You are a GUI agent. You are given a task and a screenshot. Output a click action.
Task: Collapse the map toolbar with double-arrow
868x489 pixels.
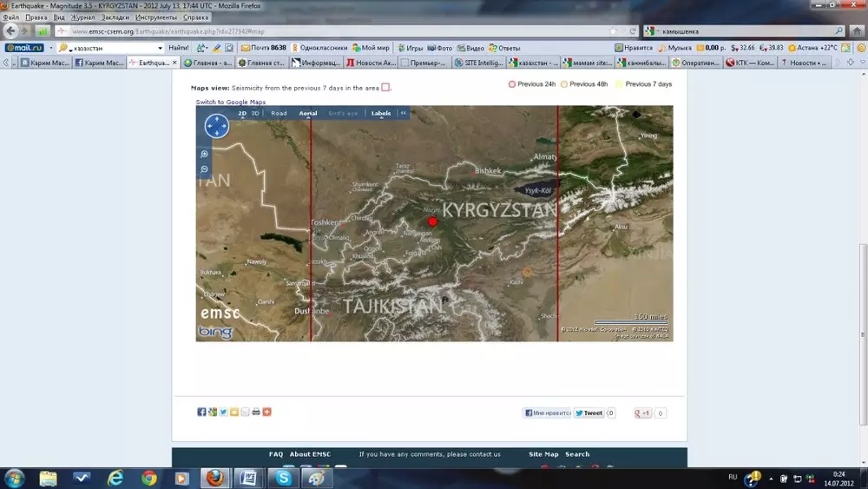pyautogui.click(x=403, y=113)
